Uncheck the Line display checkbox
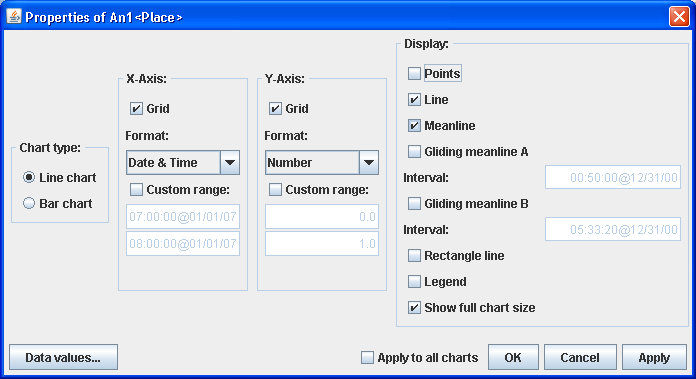The width and height of the screenshot is (696, 379). (x=414, y=99)
